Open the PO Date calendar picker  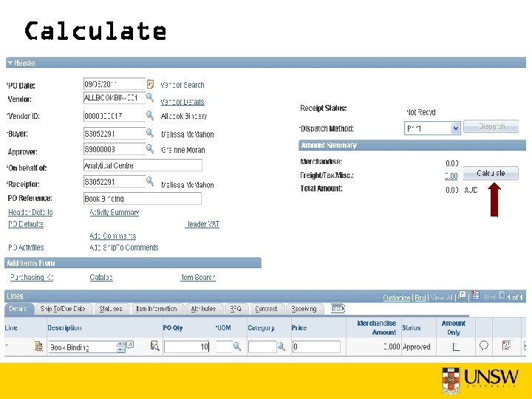coord(150,83)
